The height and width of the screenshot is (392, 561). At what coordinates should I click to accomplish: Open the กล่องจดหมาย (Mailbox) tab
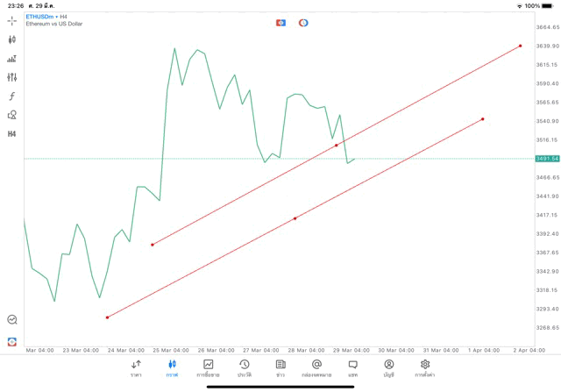(x=316, y=367)
